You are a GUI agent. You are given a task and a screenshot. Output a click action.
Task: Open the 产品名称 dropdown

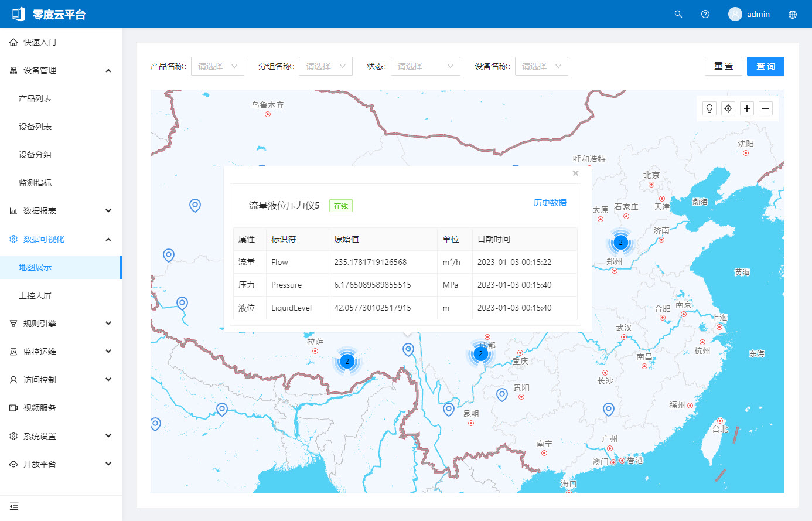tap(217, 66)
